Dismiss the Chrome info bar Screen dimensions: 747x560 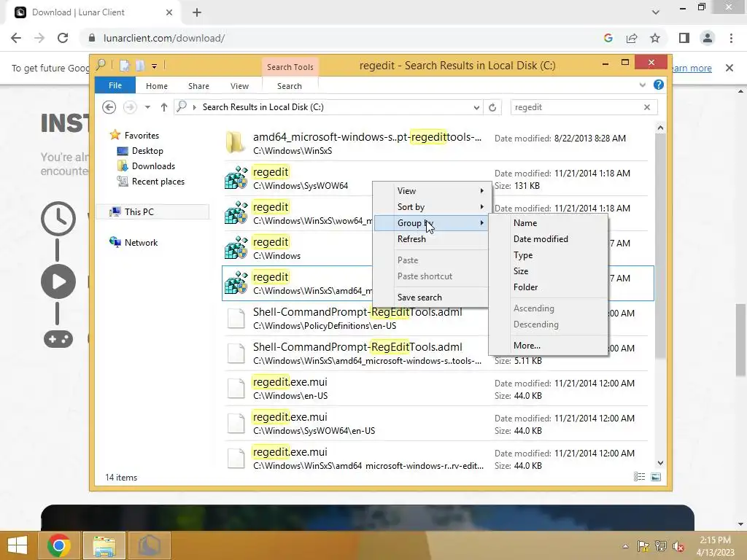(x=729, y=68)
